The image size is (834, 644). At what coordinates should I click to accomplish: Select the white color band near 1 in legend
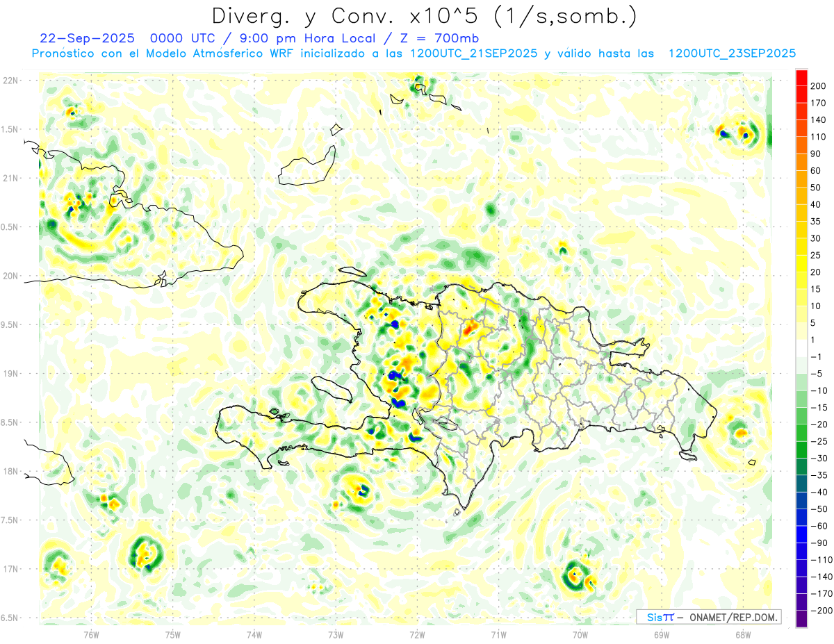[801, 348]
